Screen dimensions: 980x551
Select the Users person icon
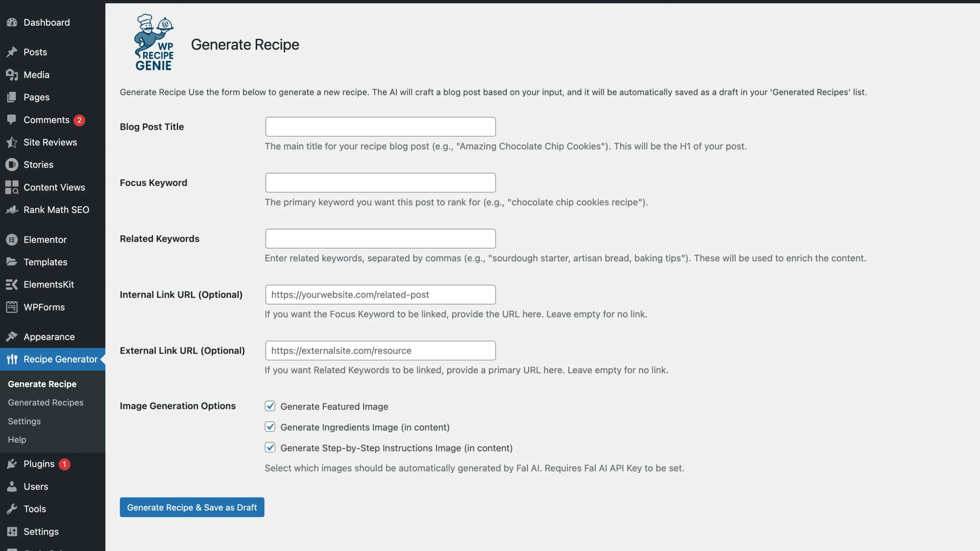[12, 486]
